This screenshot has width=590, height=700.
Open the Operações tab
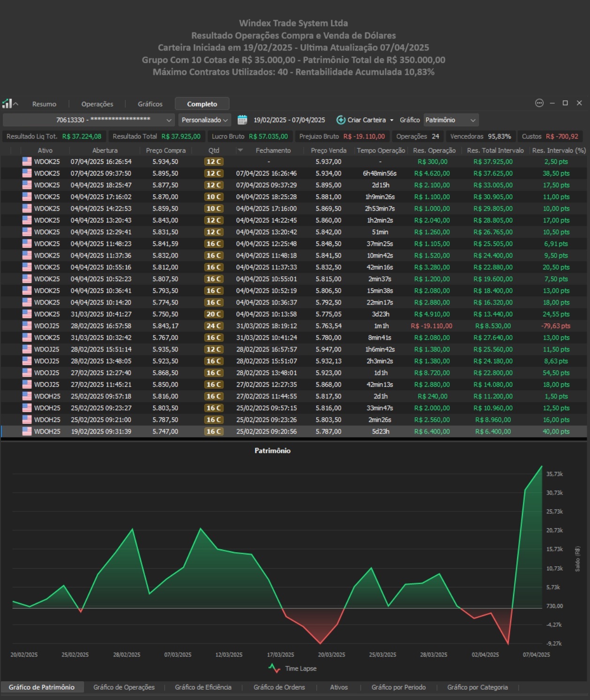click(x=97, y=104)
